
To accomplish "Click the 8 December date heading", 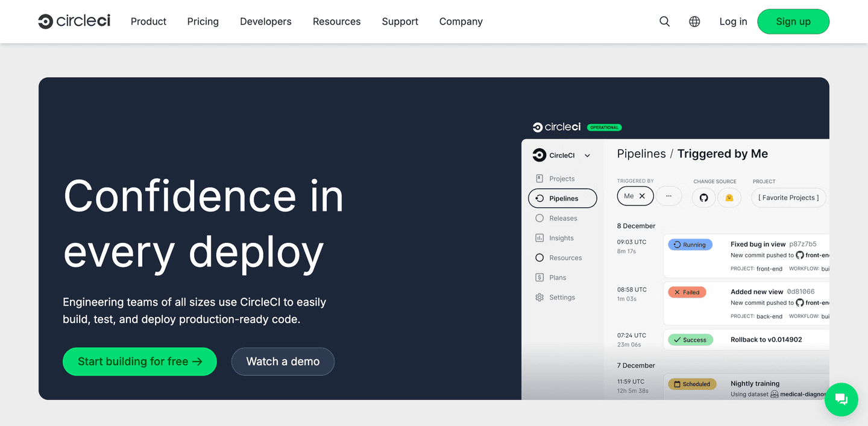I will [636, 226].
